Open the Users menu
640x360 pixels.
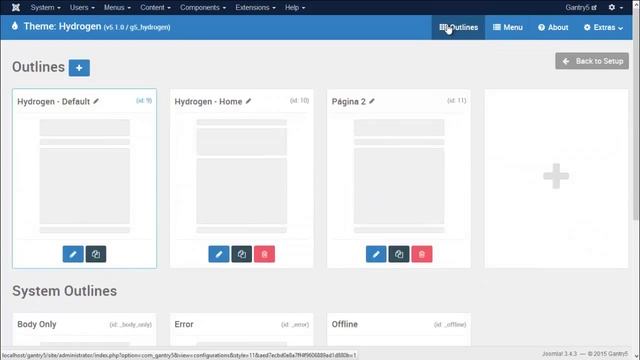tap(82, 7)
